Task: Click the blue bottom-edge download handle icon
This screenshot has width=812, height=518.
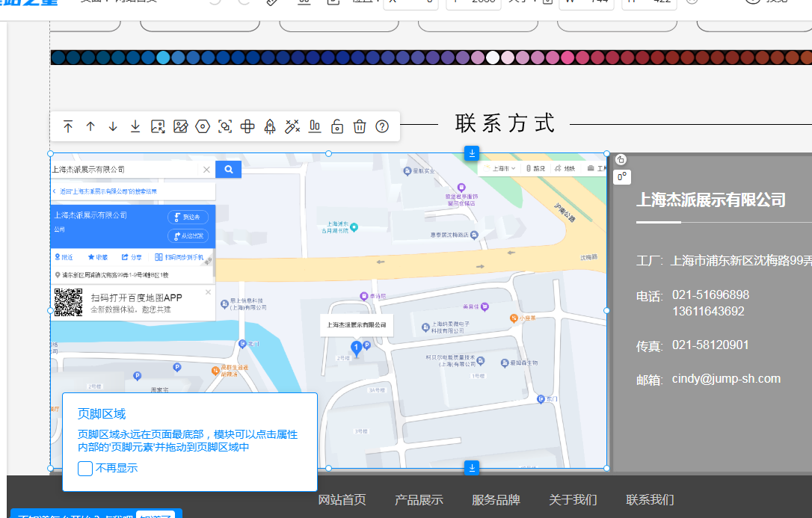Action: (x=472, y=468)
